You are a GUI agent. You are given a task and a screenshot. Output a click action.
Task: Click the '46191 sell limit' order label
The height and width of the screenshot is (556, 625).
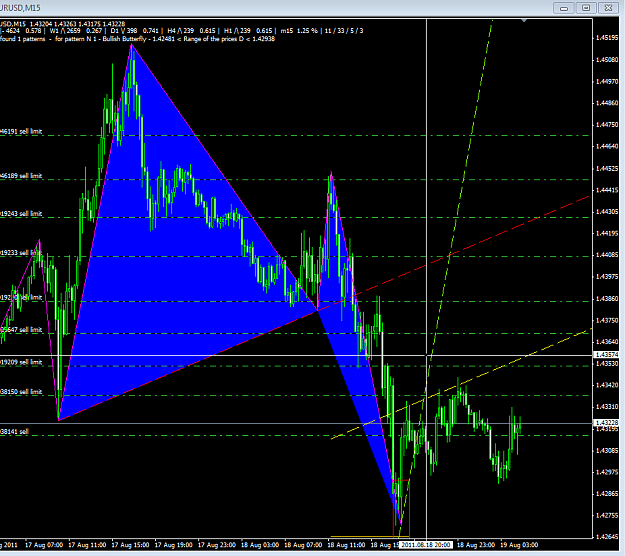(21, 131)
